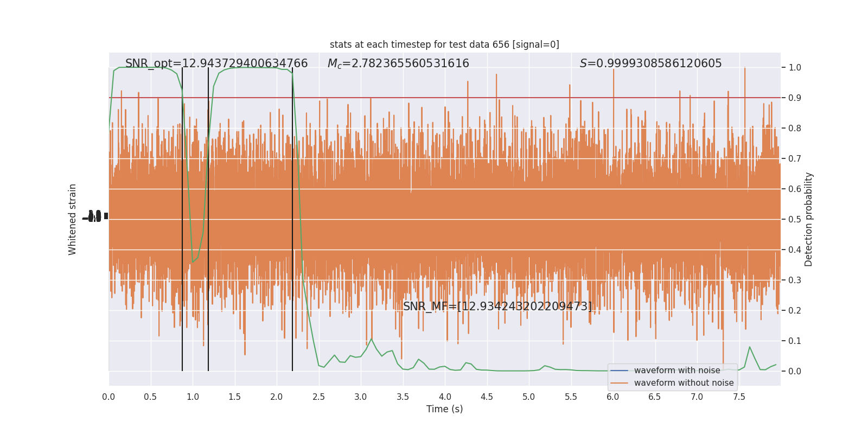Click x-axis tick label 3.0
Viewport: 868px width, 434px height.
click(x=361, y=397)
